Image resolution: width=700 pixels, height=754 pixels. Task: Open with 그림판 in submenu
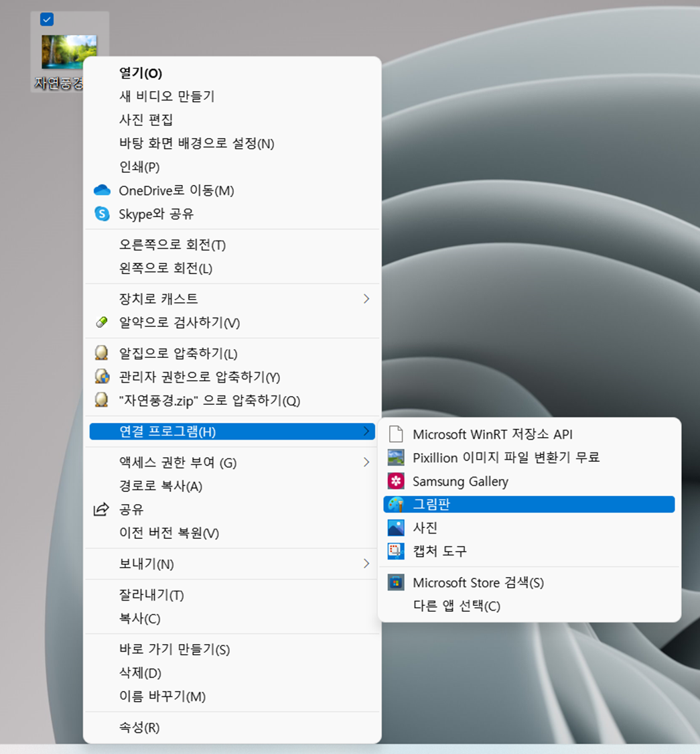pyautogui.click(x=529, y=504)
